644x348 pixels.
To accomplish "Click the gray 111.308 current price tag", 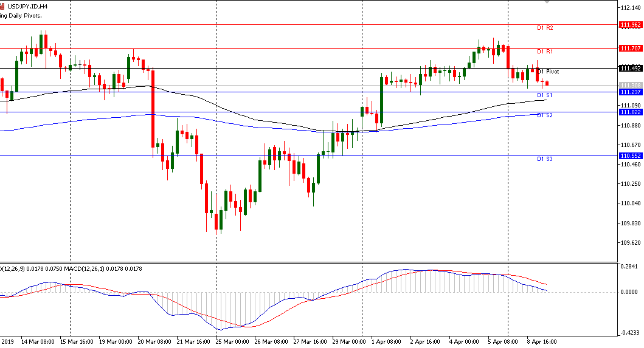I will pos(630,85).
